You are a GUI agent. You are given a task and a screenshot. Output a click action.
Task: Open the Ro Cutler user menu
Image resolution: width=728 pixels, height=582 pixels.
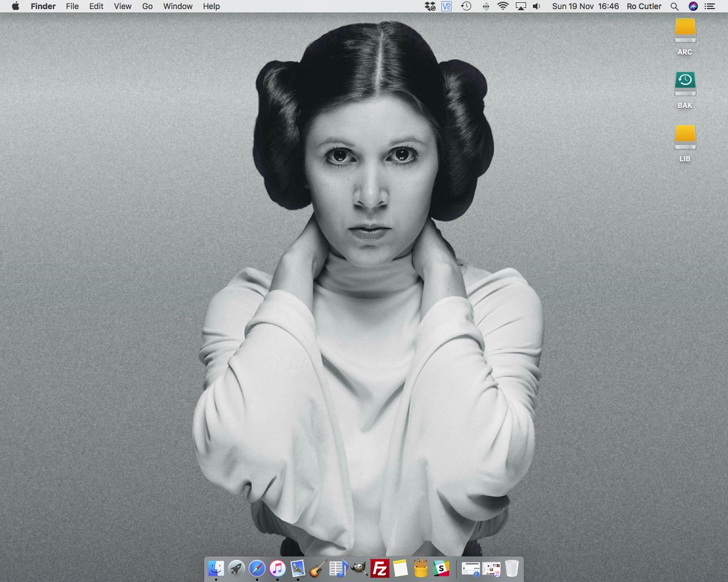pyautogui.click(x=644, y=6)
